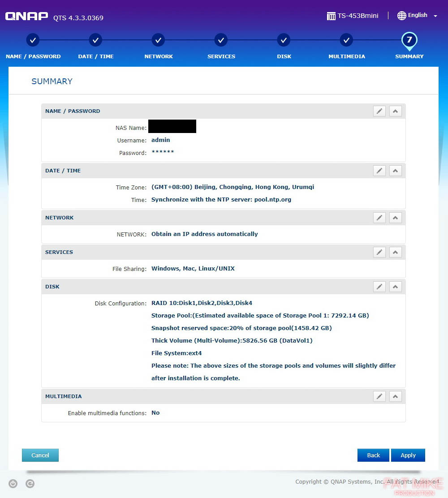Click Windows, Mac, Linux/UNIX file sharing text

click(193, 269)
